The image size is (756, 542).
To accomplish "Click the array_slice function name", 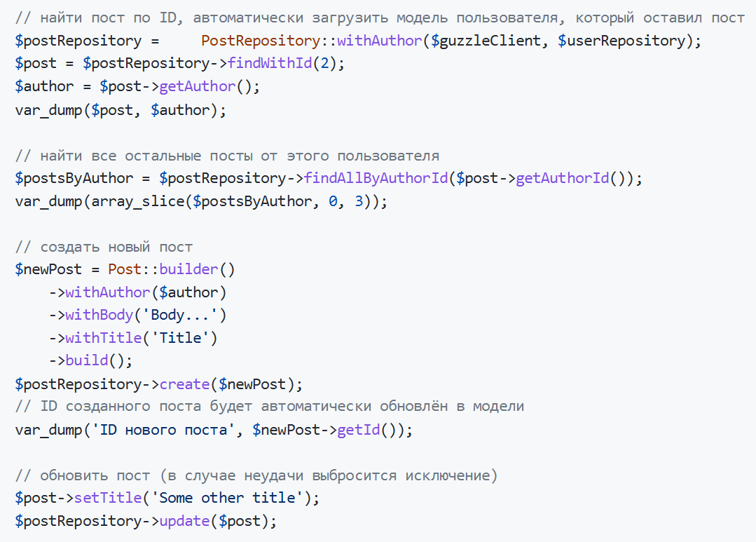I will [143, 201].
